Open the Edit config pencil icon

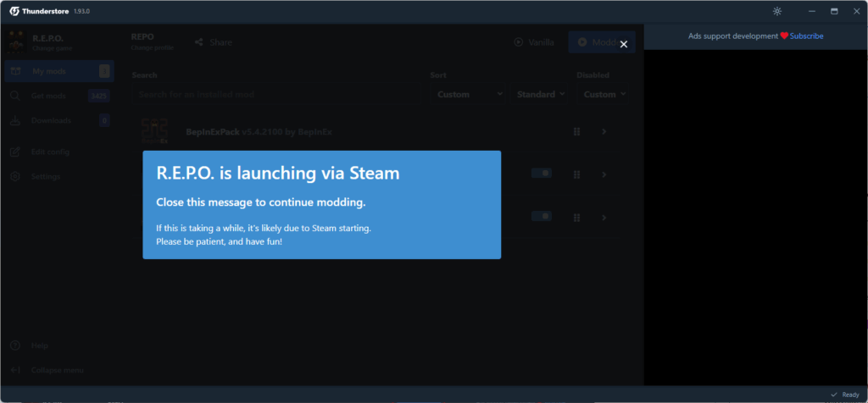(15, 152)
